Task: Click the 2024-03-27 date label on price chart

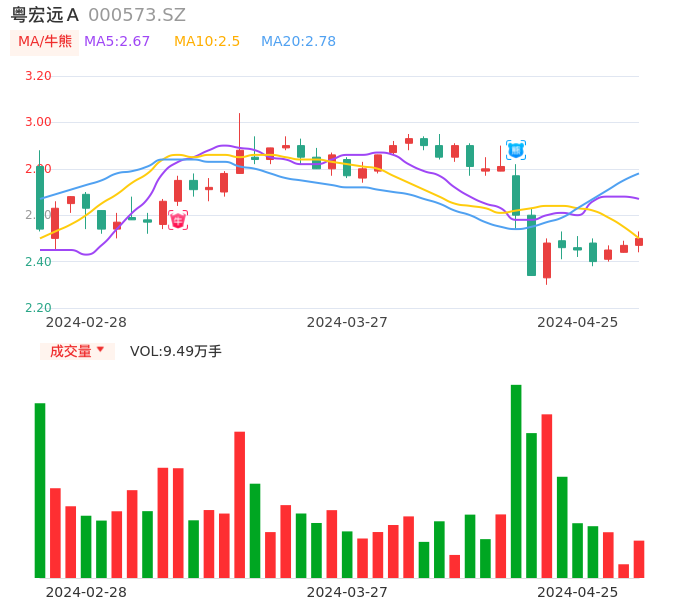Action: tap(347, 322)
